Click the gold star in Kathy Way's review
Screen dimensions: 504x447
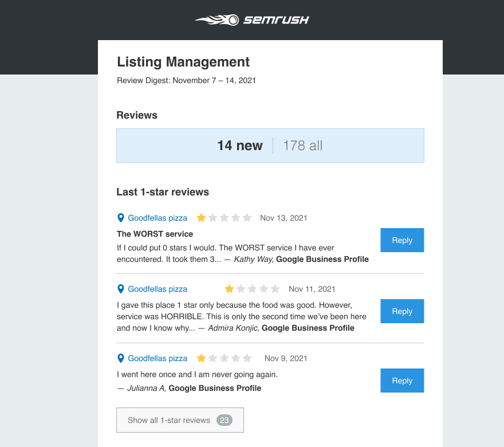(x=201, y=218)
